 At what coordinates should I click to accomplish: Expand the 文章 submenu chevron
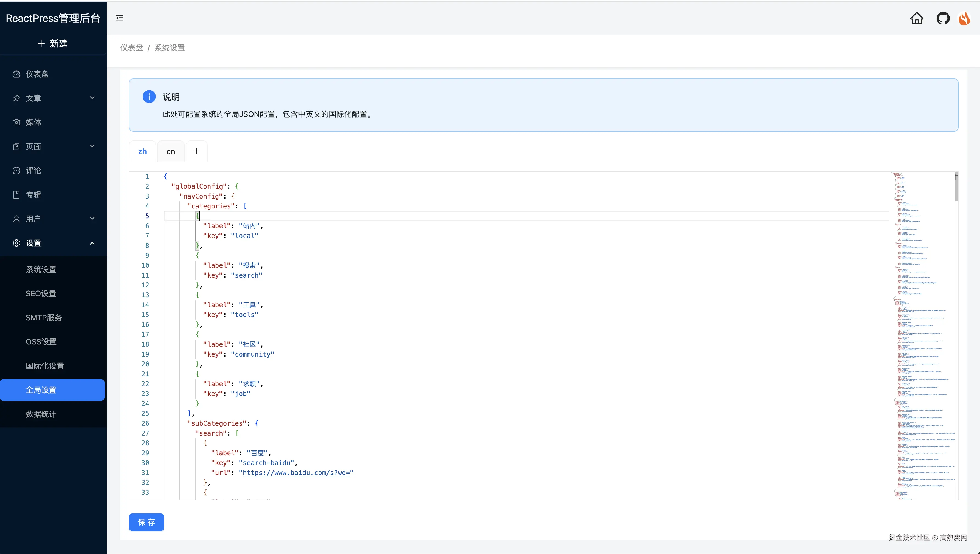click(92, 98)
